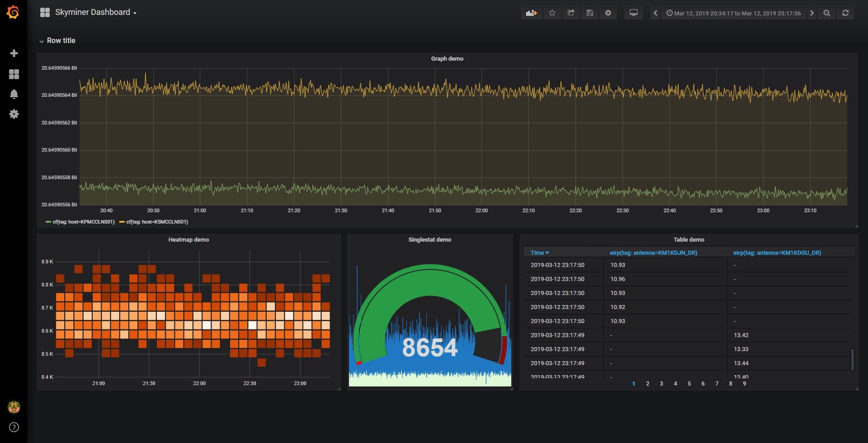Open Heatmap demo panel title menu

pyautogui.click(x=189, y=240)
